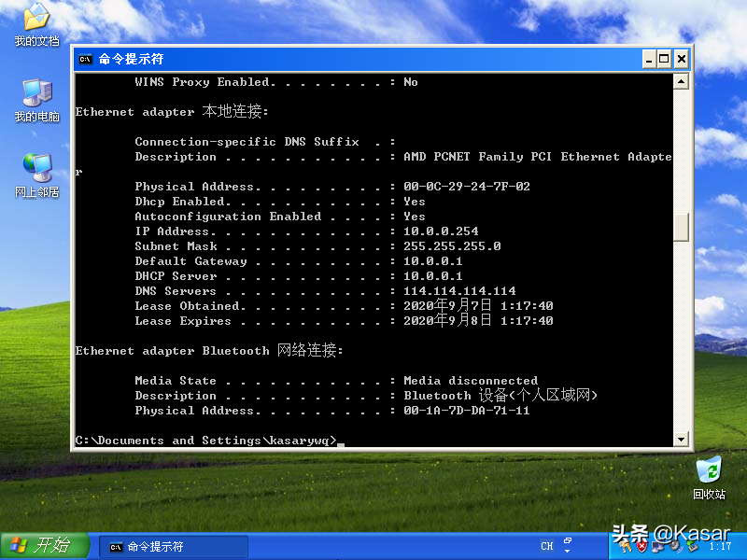The width and height of the screenshot is (747, 560).
Task: Click the DNS server 114.114.114.114
Action: (x=459, y=290)
